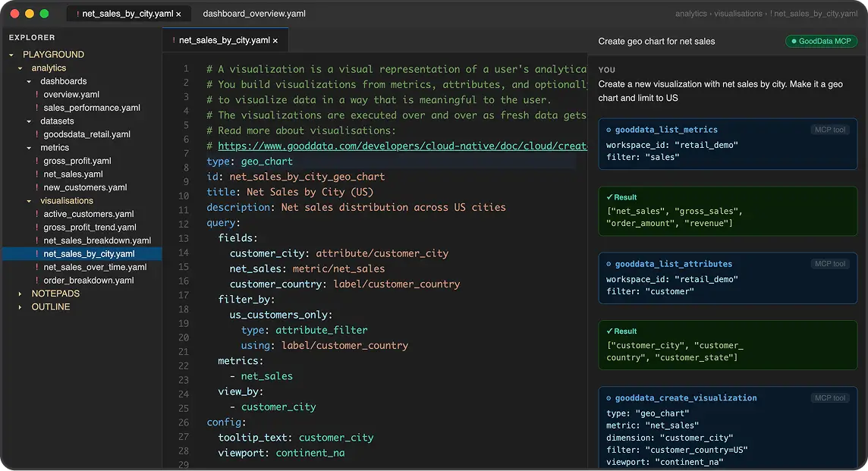The width and height of the screenshot is (868, 471).
Task: Place cursor on 'type: geo_chart' line
Action: click(250, 162)
